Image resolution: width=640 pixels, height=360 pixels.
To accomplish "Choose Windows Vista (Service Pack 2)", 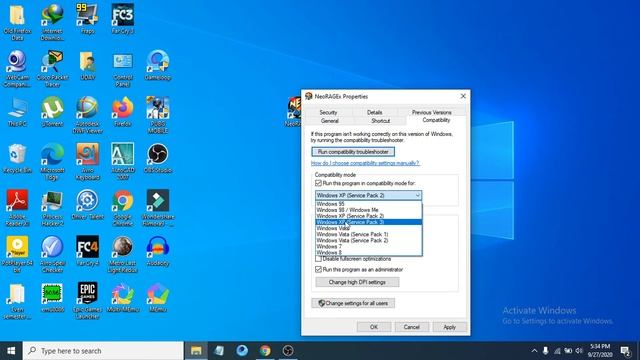I will coord(369,240).
